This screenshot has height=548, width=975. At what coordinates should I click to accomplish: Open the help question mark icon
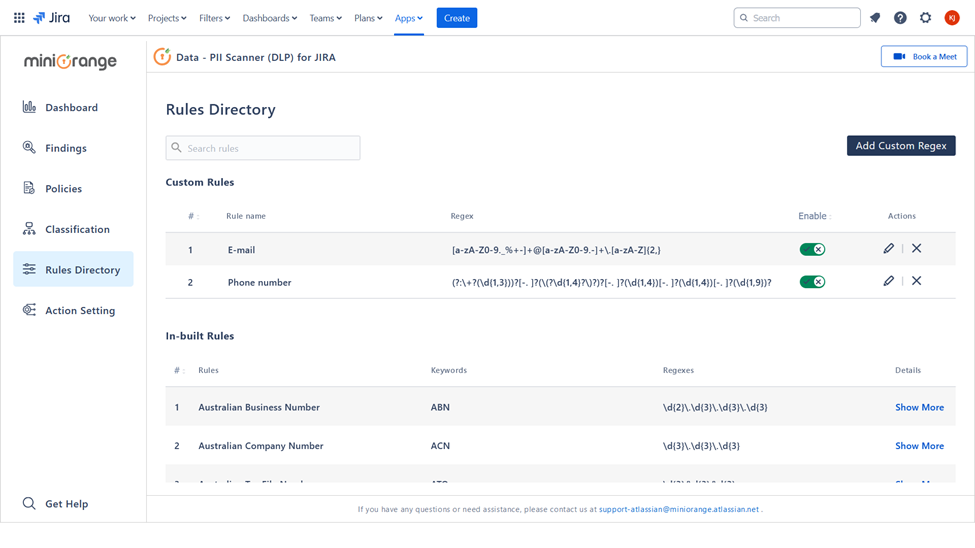900,18
